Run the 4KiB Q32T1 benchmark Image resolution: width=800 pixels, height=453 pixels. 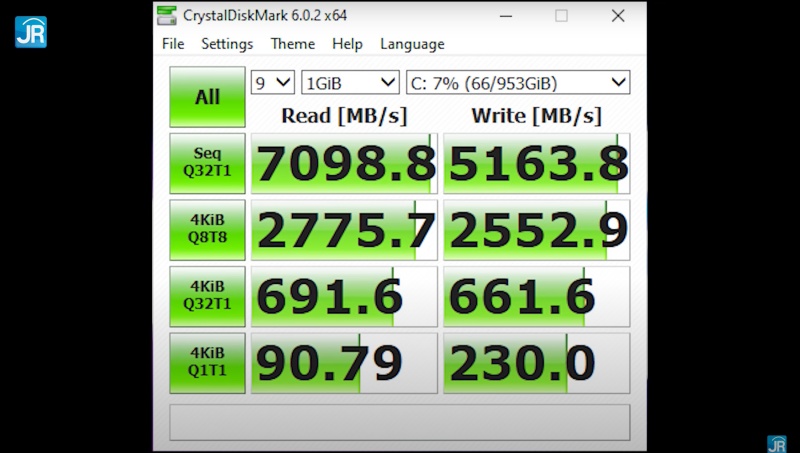coord(207,296)
